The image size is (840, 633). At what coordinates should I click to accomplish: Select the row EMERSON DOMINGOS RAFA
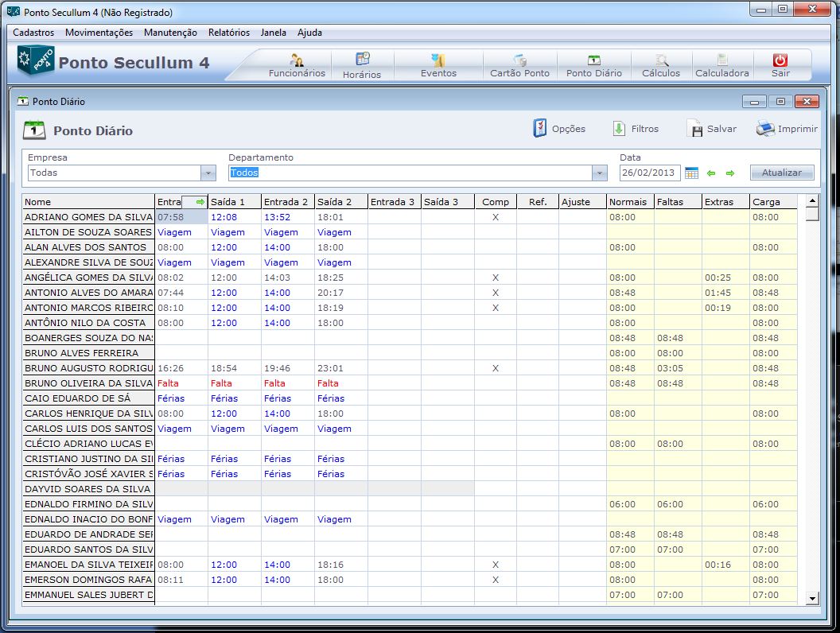coord(88,580)
